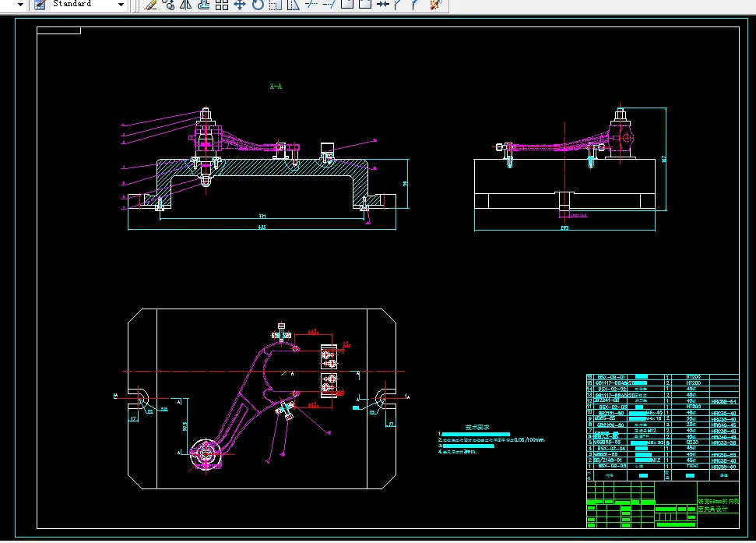The height and width of the screenshot is (543, 756).
Task: Click the T10 material cell in row 1
Action: (x=691, y=467)
